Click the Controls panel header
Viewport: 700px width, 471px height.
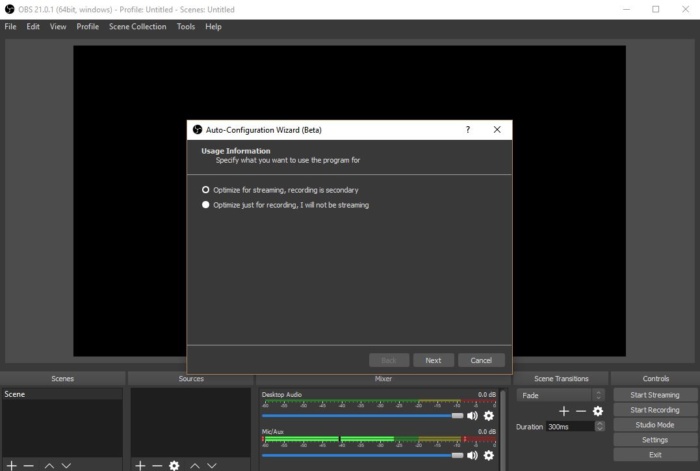click(655, 379)
